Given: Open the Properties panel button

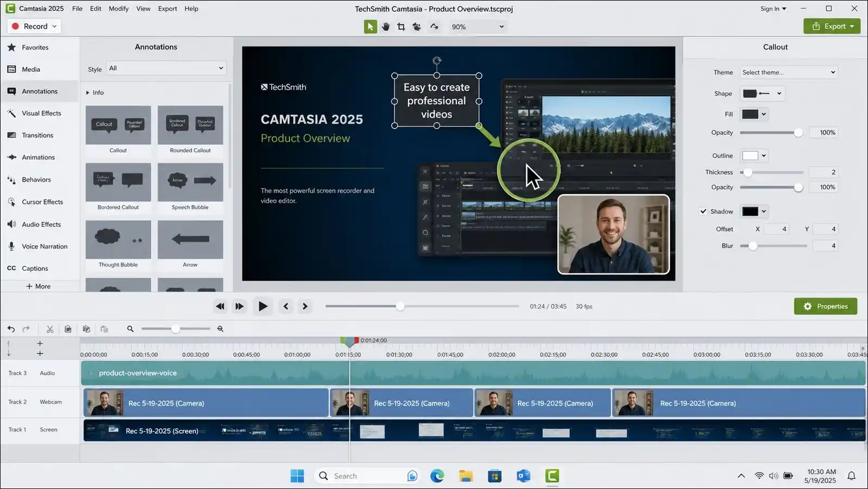Looking at the screenshot, I should (826, 307).
